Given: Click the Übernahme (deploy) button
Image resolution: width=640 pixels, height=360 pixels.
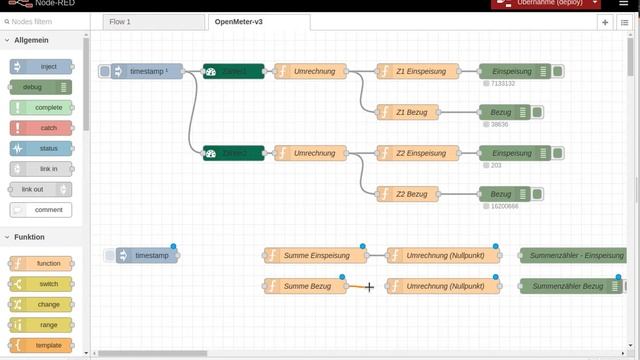Looking at the screenshot, I should point(540,3).
